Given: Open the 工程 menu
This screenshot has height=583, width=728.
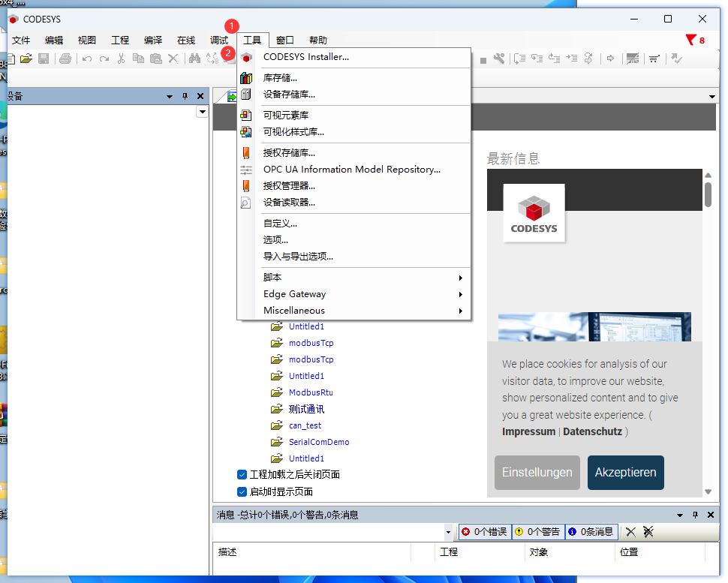Looking at the screenshot, I should click(x=120, y=41).
